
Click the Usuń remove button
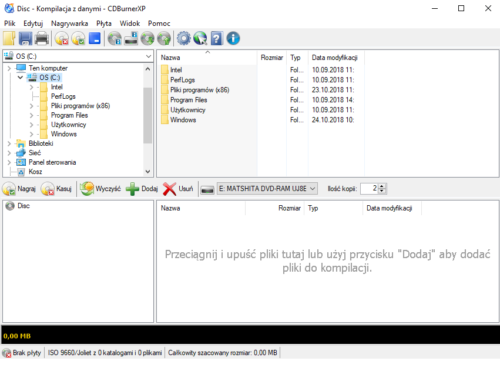coord(178,189)
